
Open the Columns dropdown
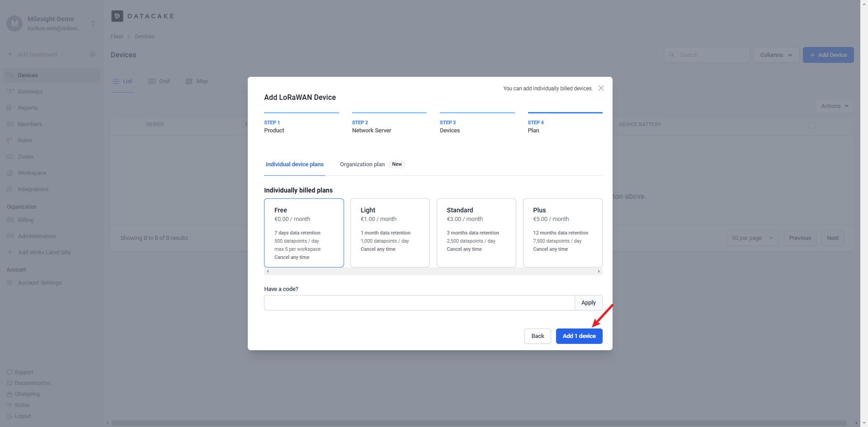click(776, 55)
